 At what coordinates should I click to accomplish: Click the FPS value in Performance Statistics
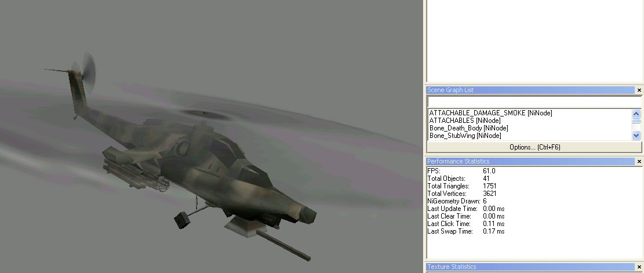489,171
